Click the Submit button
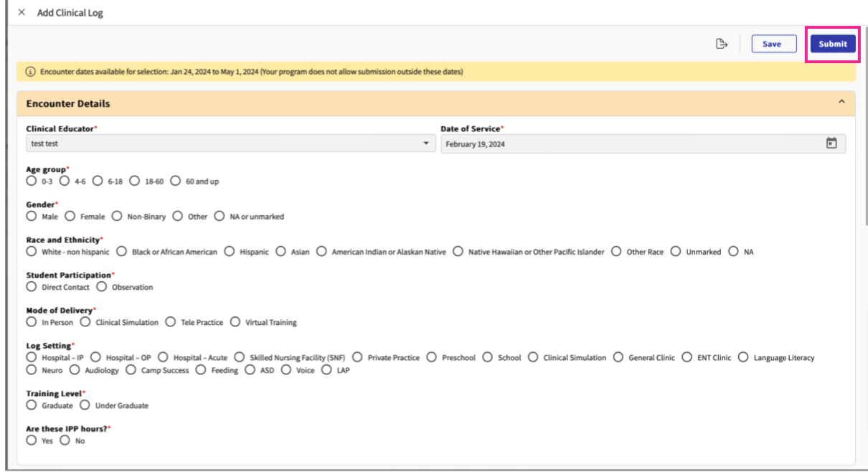868x472 pixels. pyautogui.click(x=832, y=44)
